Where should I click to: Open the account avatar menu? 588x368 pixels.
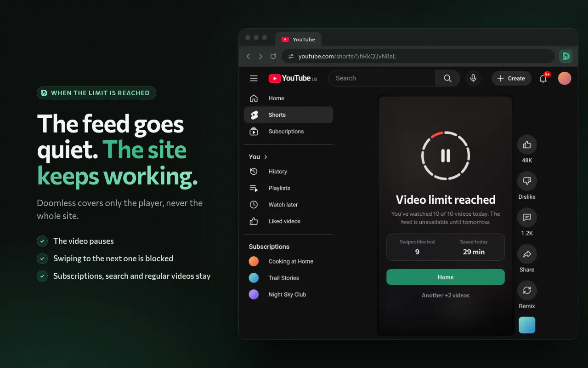[565, 78]
